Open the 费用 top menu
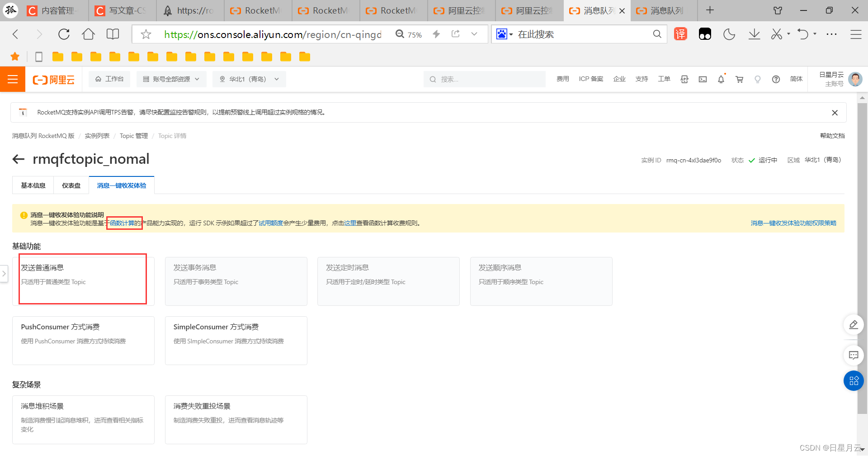This screenshot has height=456, width=868. point(563,79)
